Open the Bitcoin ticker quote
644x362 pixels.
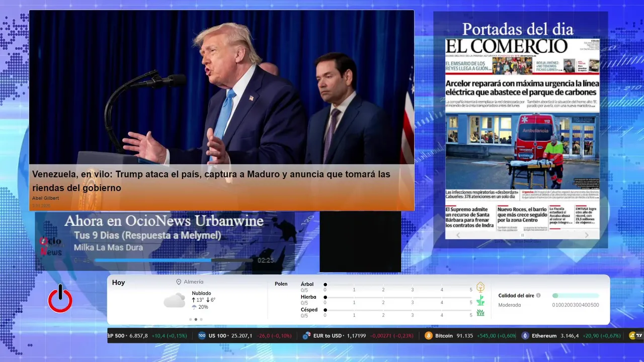pos(470,335)
